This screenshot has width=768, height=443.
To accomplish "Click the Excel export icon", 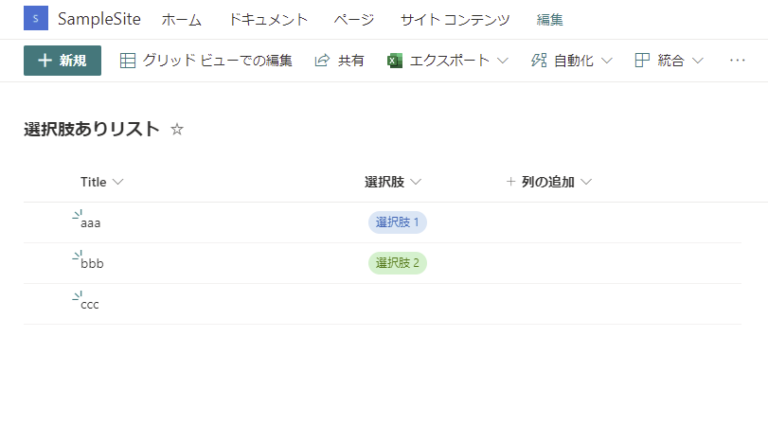I will pos(395,61).
